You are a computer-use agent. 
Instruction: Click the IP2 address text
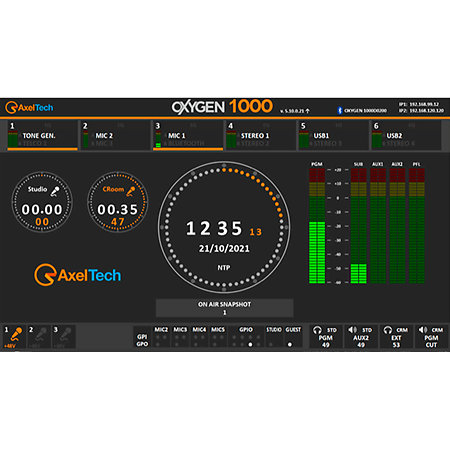tap(421, 110)
